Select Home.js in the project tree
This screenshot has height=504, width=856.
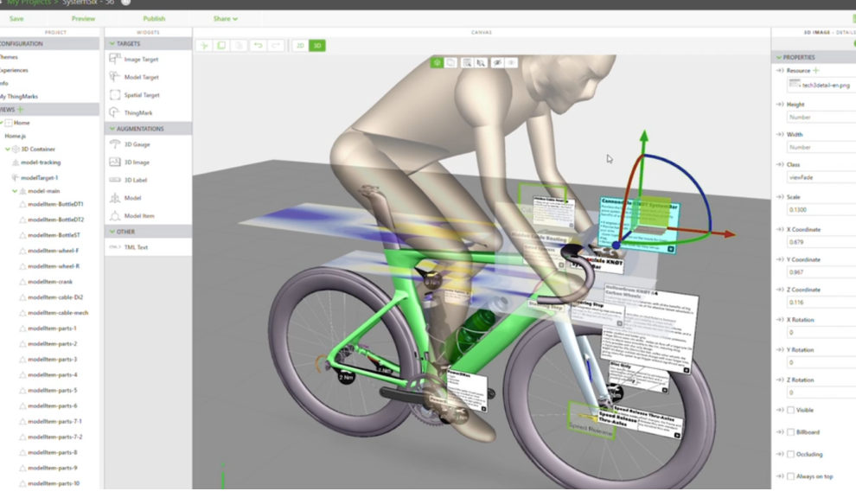(x=16, y=136)
